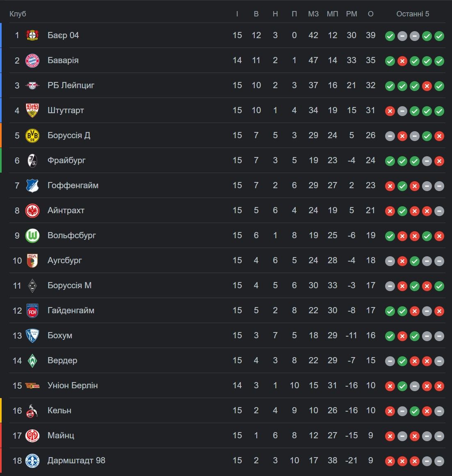Click the Köln goat crest icon
The width and height of the screenshot is (452, 476).
pos(32,410)
